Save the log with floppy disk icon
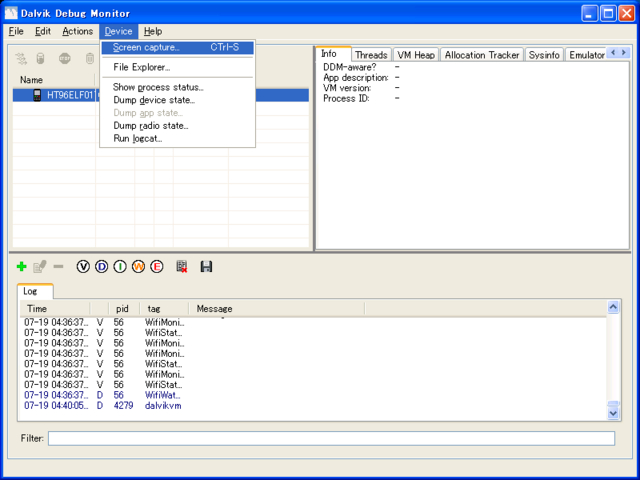The width and height of the screenshot is (640, 480). coord(206,267)
